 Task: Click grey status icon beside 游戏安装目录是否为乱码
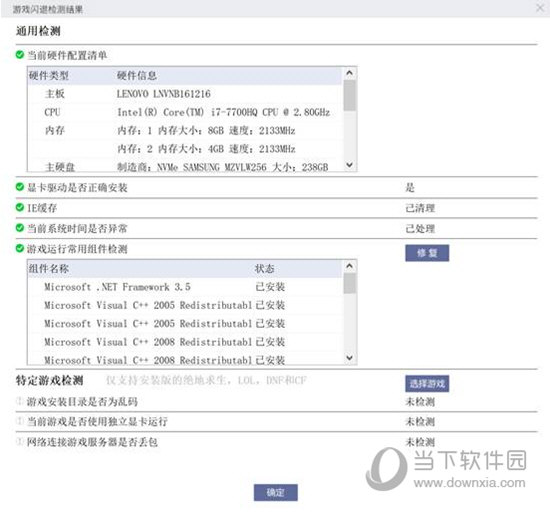[x=20, y=400]
